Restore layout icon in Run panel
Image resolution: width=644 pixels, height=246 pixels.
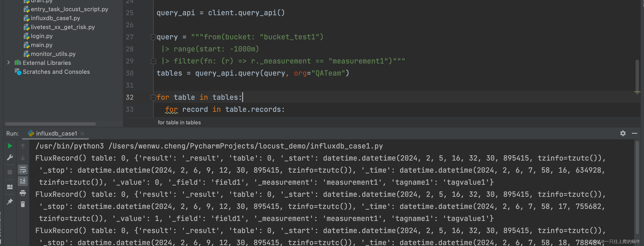coord(10,187)
